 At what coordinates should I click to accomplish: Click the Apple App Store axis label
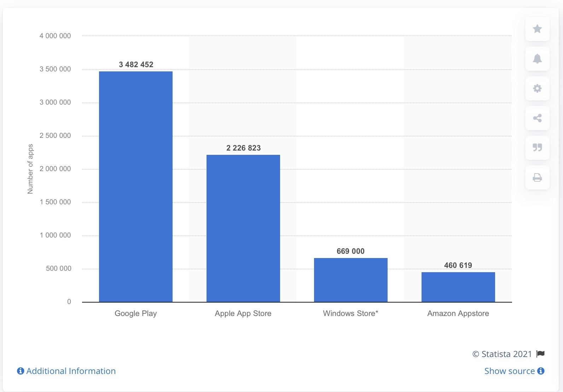tap(243, 314)
